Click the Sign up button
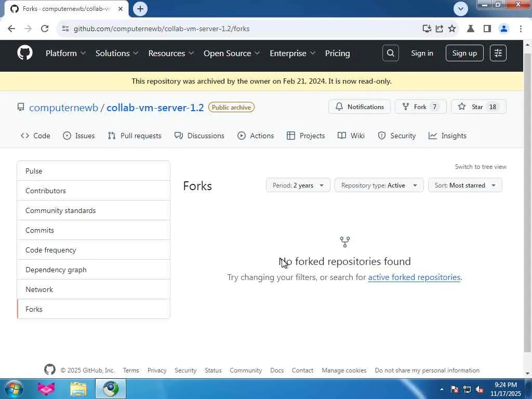532x399 pixels. coord(464,53)
